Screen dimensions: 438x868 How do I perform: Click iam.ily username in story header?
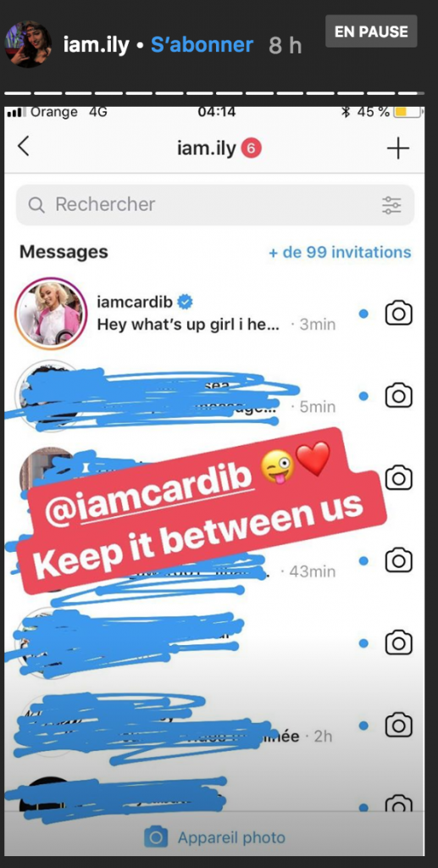[97, 45]
